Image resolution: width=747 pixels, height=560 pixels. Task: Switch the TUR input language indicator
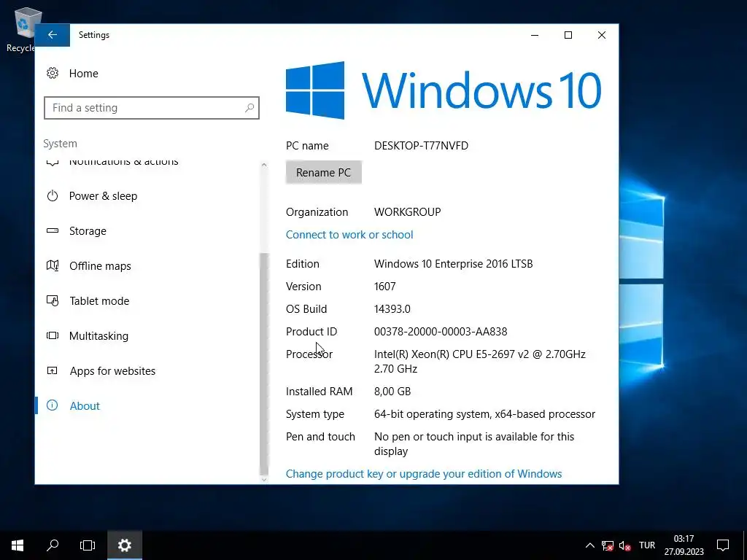[x=647, y=545]
